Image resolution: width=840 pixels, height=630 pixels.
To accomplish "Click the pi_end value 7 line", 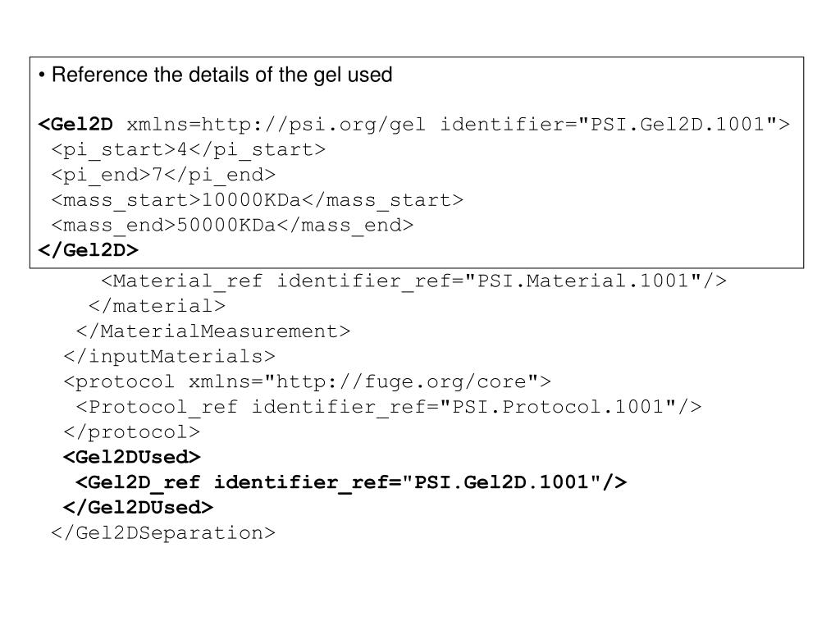I will (163, 176).
